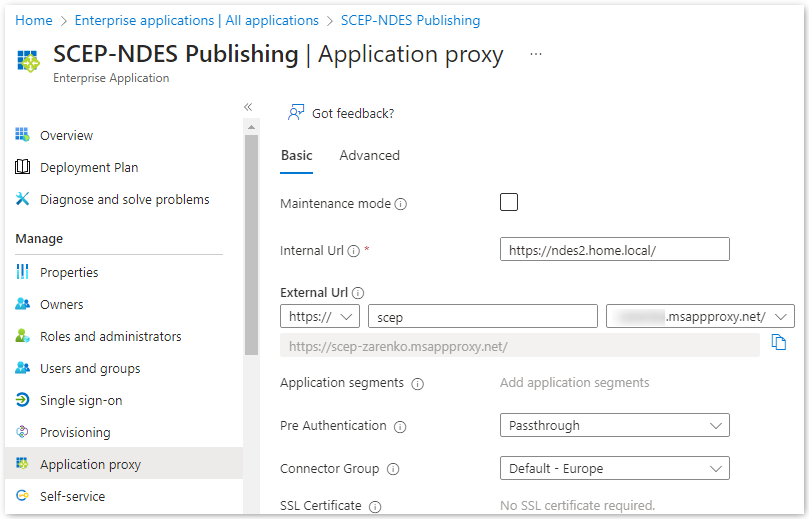
Task: Click the SCEP-NDES Publishing application icon
Action: pos(28,61)
